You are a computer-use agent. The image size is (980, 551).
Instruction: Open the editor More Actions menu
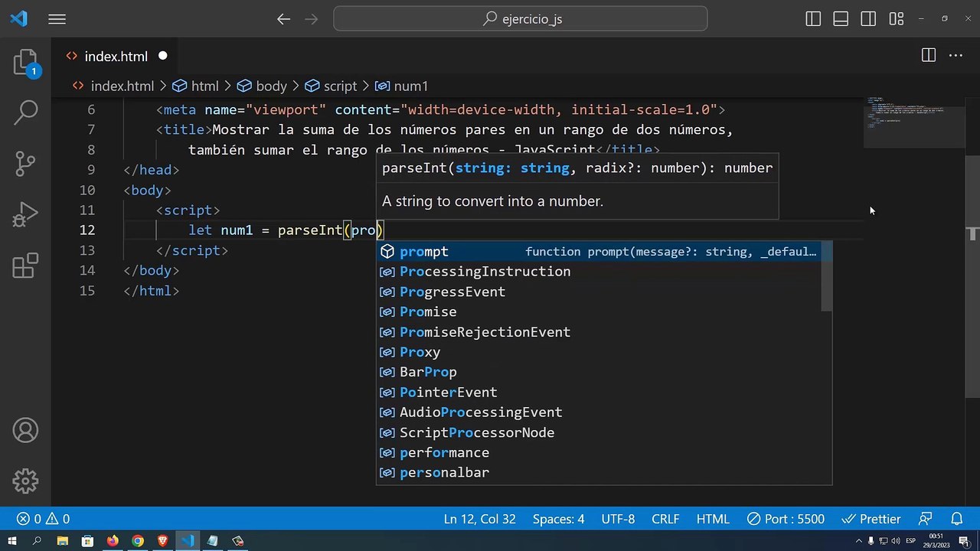coord(955,56)
